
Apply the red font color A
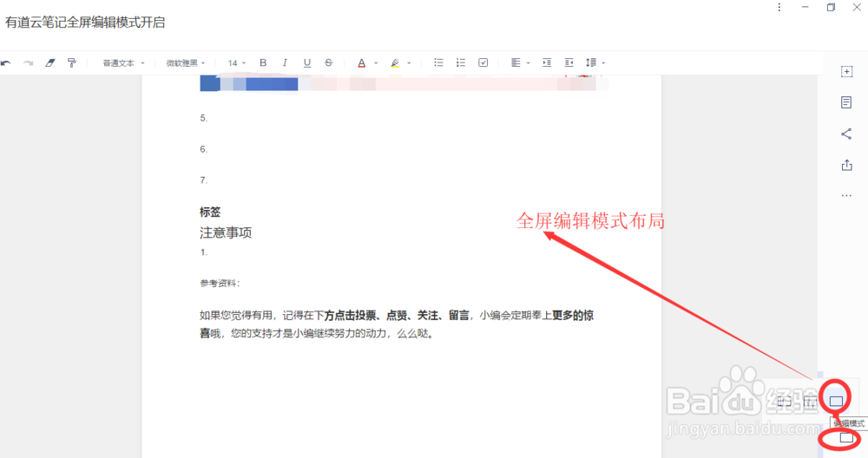361,63
